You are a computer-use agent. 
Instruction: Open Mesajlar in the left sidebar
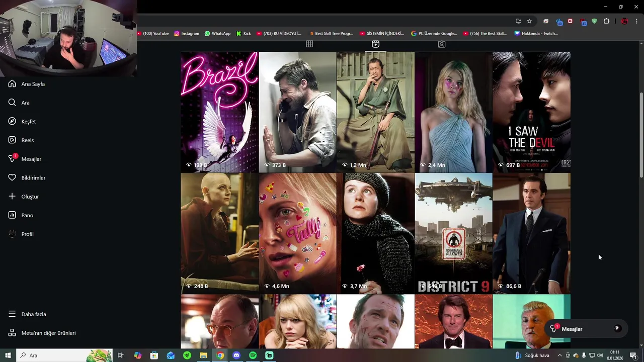(25, 159)
